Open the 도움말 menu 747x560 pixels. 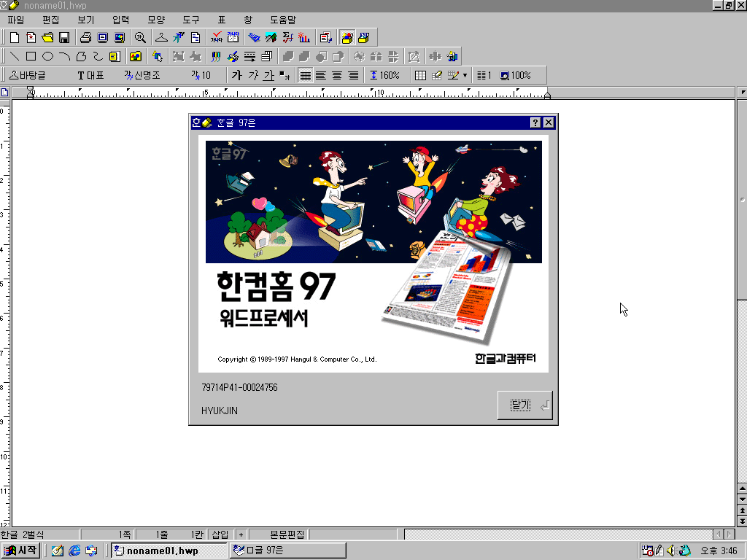point(283,20)
